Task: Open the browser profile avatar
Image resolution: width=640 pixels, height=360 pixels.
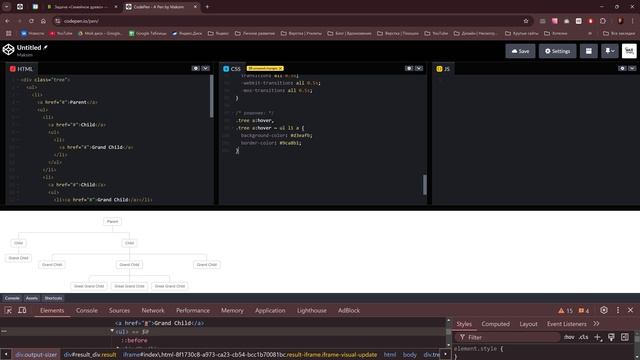Action: point(620,21)
